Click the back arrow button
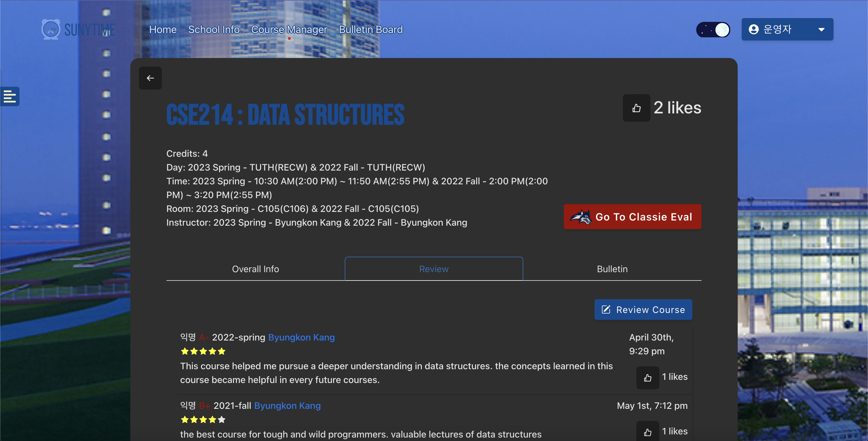Screen dimensions: 868x441 point(150,78)
